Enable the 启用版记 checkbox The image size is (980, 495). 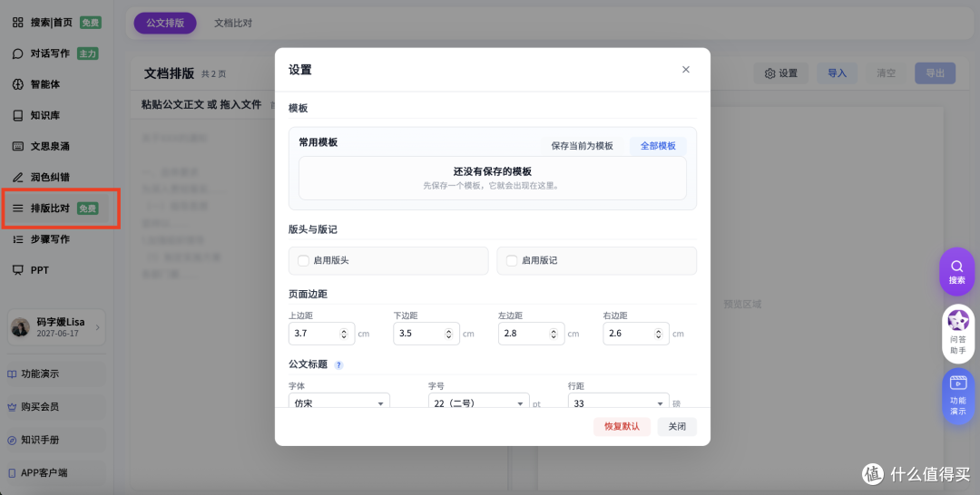coord(511,260)
